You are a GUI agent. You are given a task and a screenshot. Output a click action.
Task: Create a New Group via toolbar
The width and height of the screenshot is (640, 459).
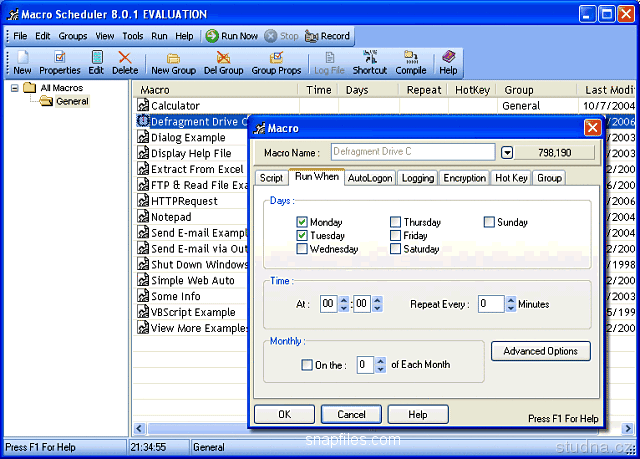click(173, 63)
